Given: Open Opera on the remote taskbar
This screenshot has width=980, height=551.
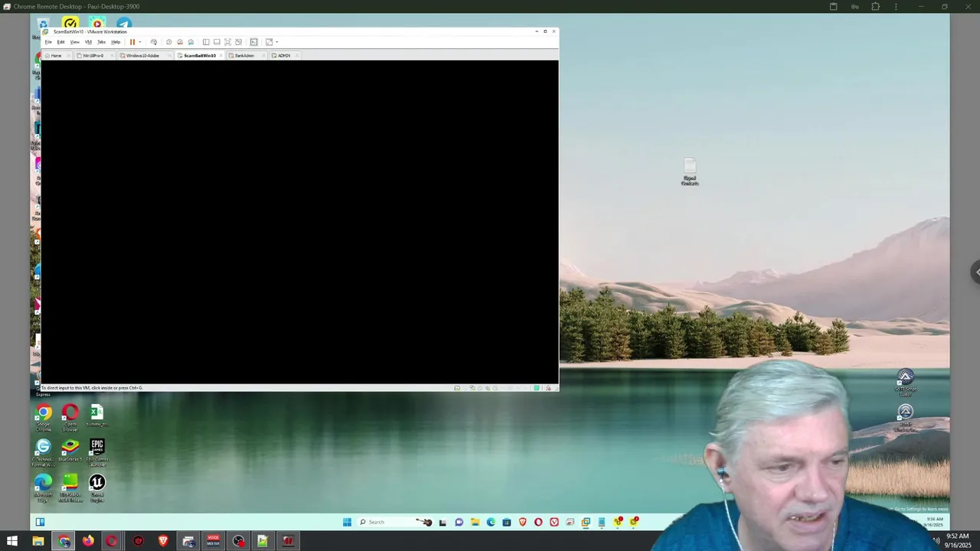Looking at the screenshot, I should (x=538, y=522).
